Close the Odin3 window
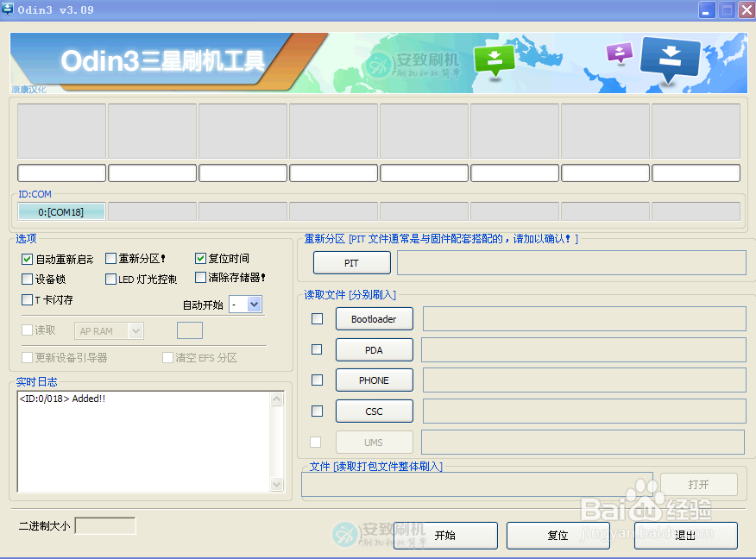Viewport: 756px width, 559px height. pos(747,10)
